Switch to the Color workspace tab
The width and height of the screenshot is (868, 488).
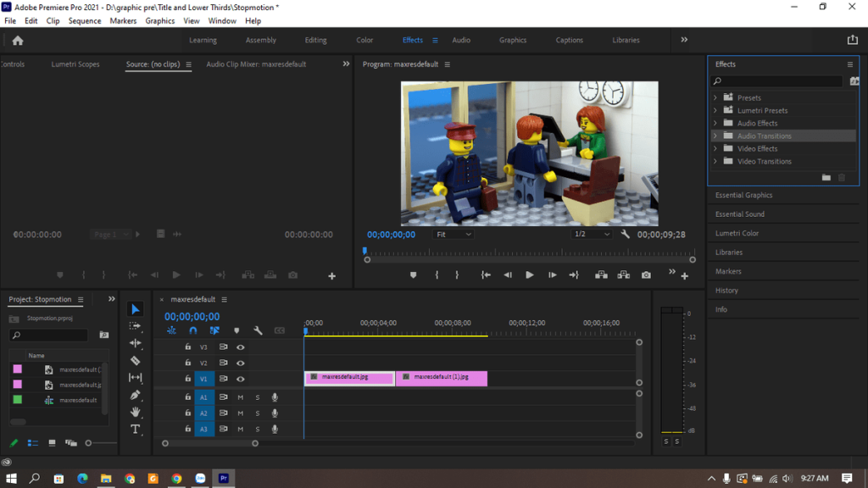pos(364,39)
